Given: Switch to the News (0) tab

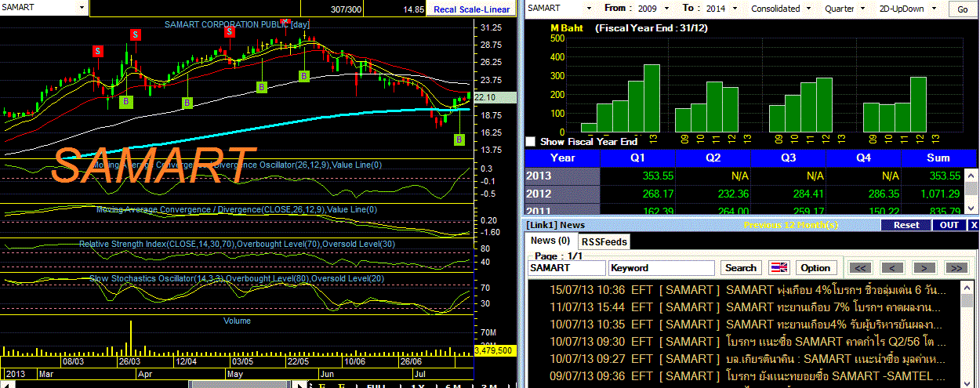Looking at the screenshot, I should click(x=550, y=241).
